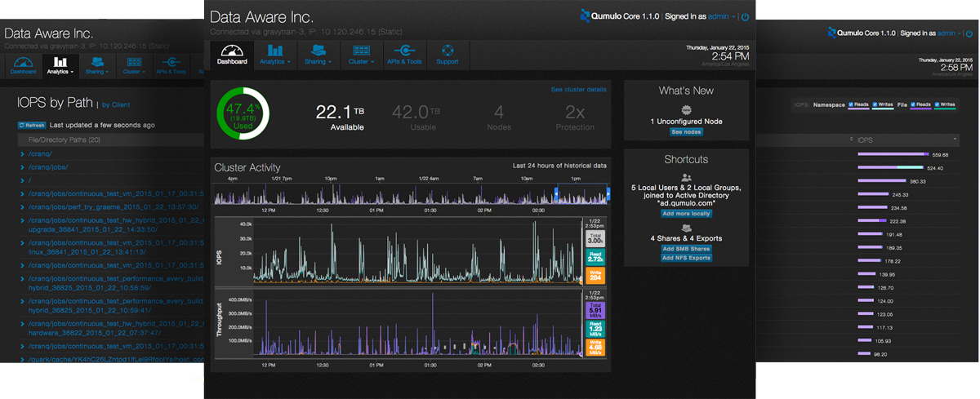Click the users and groups icon in Shortcuts
This screenshot has height=399, width=980.
tap(686, 177)
